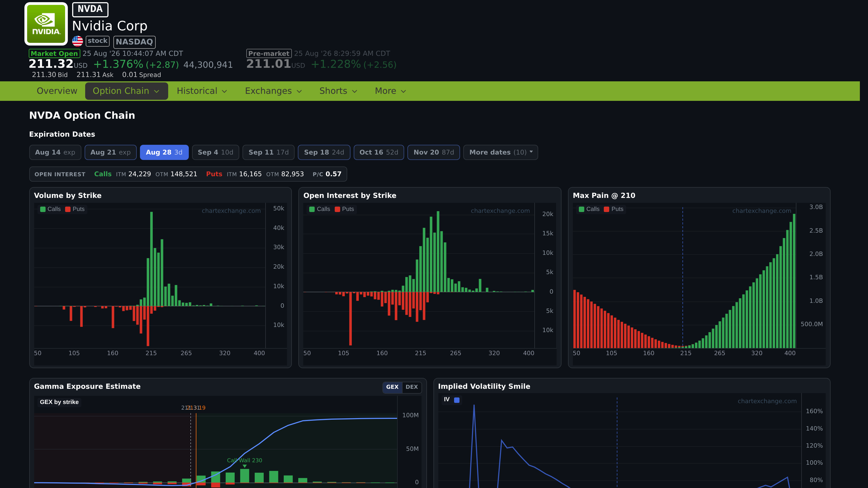Screen dimensions: 868x488
Task: Toggle Calls series in Open Interest chart
Action: pos(320,209)
